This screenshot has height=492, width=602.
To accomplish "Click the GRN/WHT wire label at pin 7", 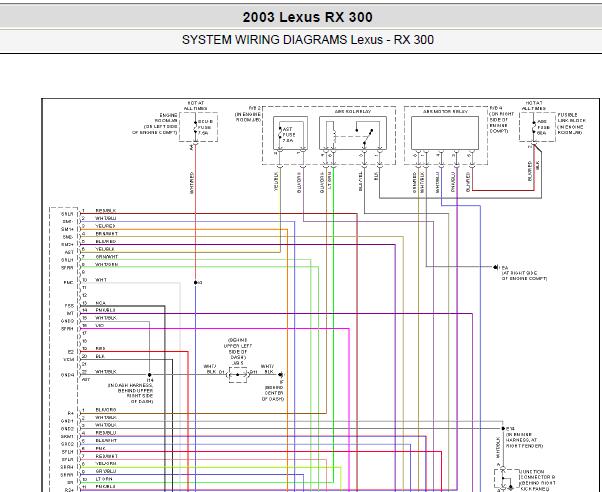I will click(x=107, y=257).
